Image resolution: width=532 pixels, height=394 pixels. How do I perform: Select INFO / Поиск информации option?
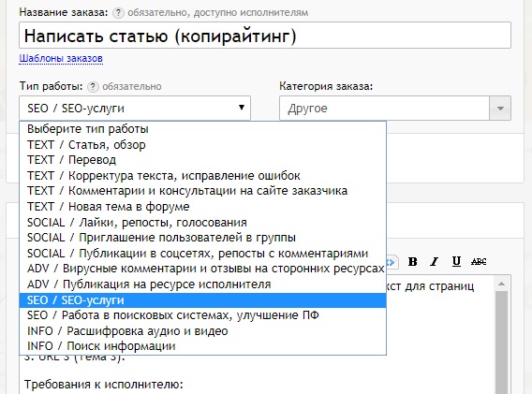point(203,346)
